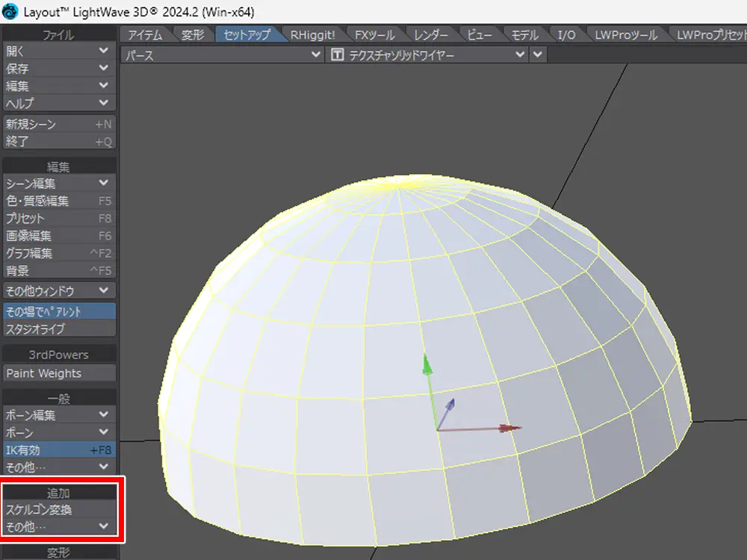
Task: Expand the ボーン編集 dropdown
Action: (x=59, y=415)
